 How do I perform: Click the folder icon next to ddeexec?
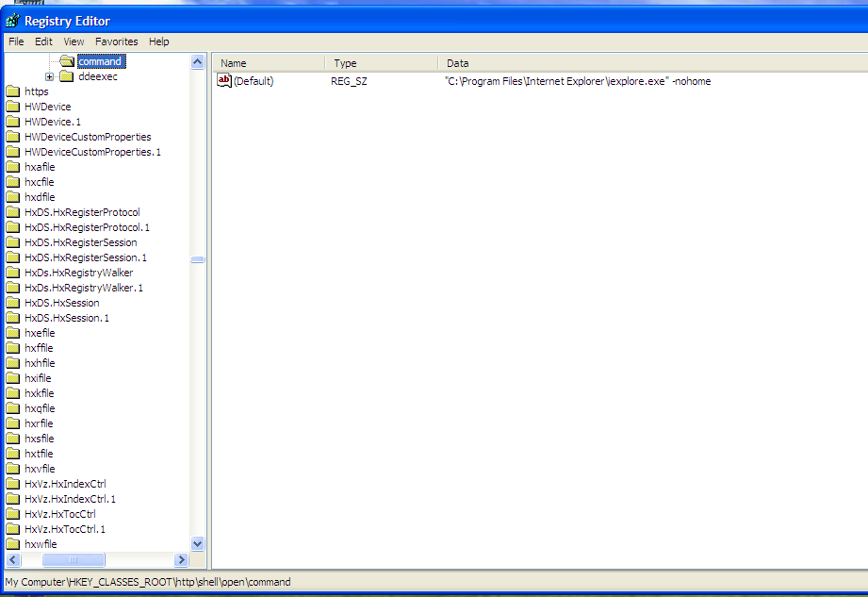(x=66, y=76)
